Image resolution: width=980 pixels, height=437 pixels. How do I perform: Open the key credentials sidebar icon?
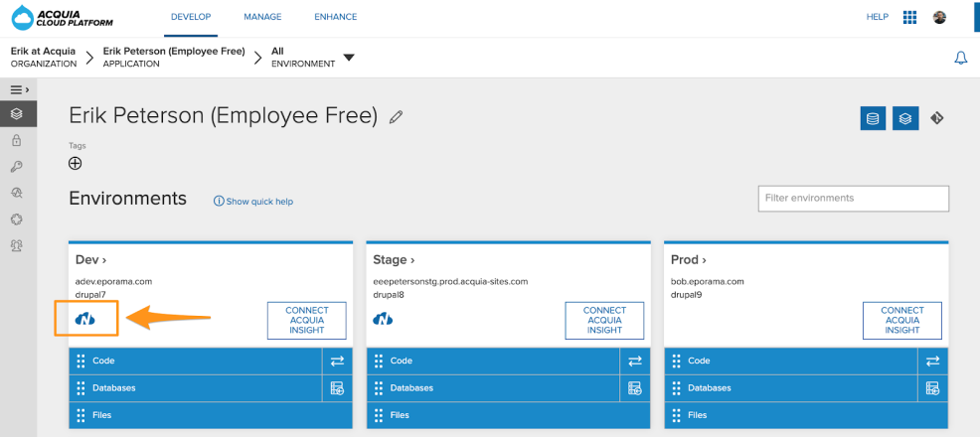tap(17, 167)
